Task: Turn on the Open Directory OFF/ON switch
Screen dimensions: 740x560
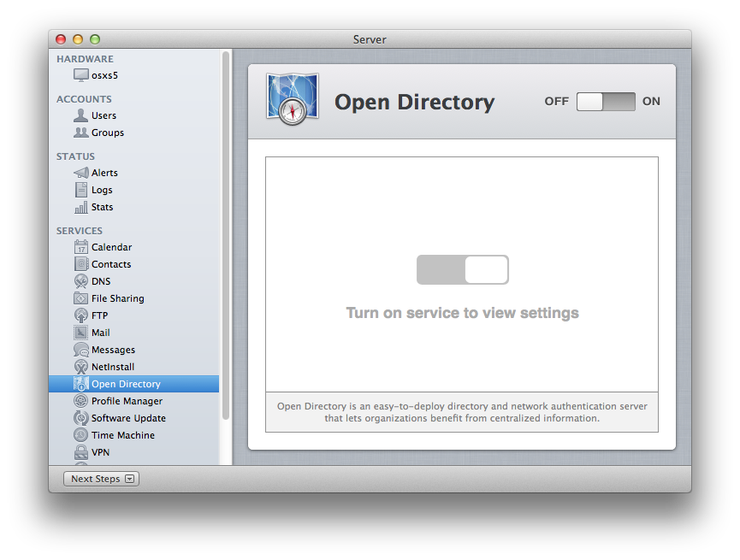Action: (x=606, y=102)
